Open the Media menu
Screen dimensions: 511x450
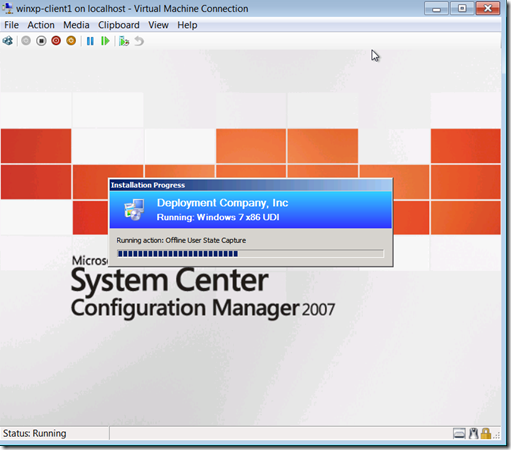pyautogui.click(x=76, y=25)
